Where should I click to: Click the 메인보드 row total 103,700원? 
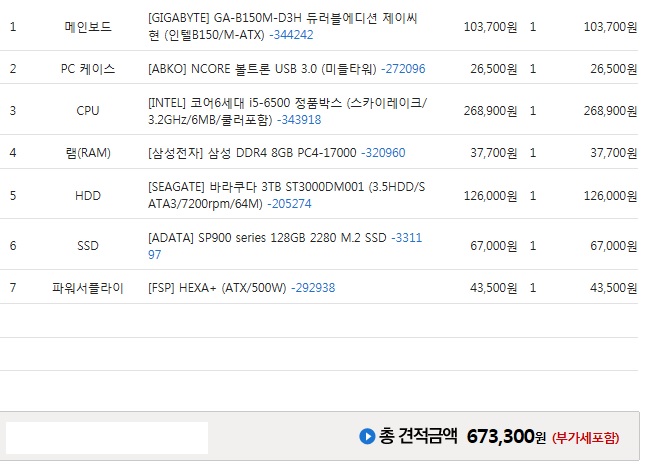[611, 27]
